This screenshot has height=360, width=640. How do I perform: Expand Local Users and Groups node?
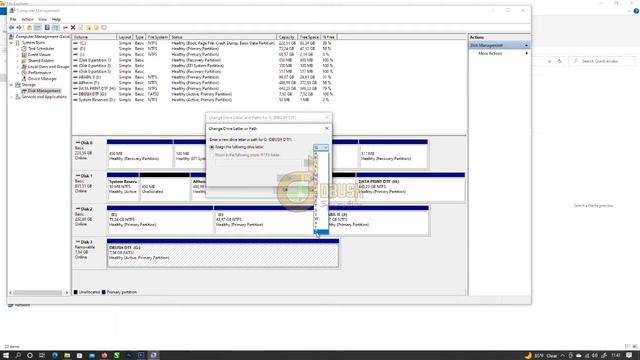18,67
